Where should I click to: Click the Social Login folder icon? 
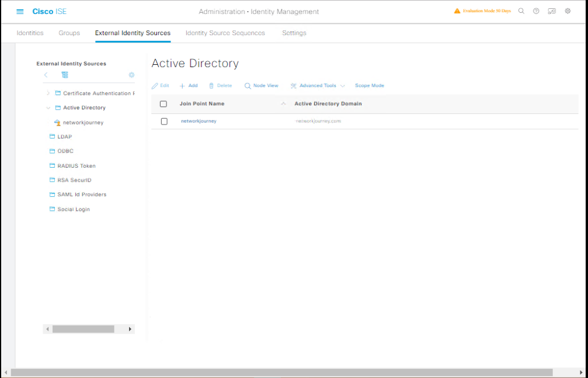click(x=52, y=209)
